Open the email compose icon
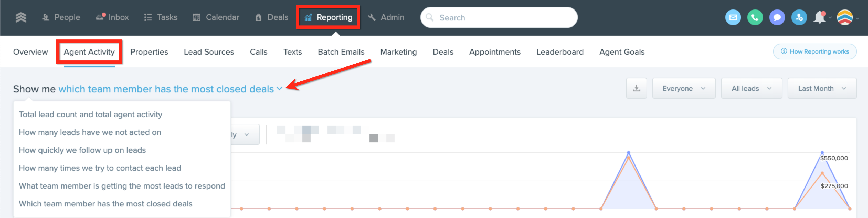868x218 pixels. pos(733,18)
